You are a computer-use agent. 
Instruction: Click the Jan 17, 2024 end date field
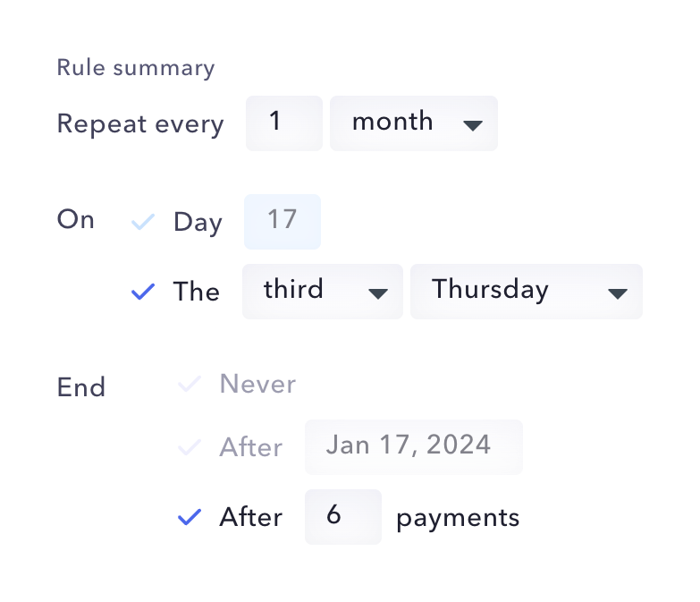[x=413, y=447]
